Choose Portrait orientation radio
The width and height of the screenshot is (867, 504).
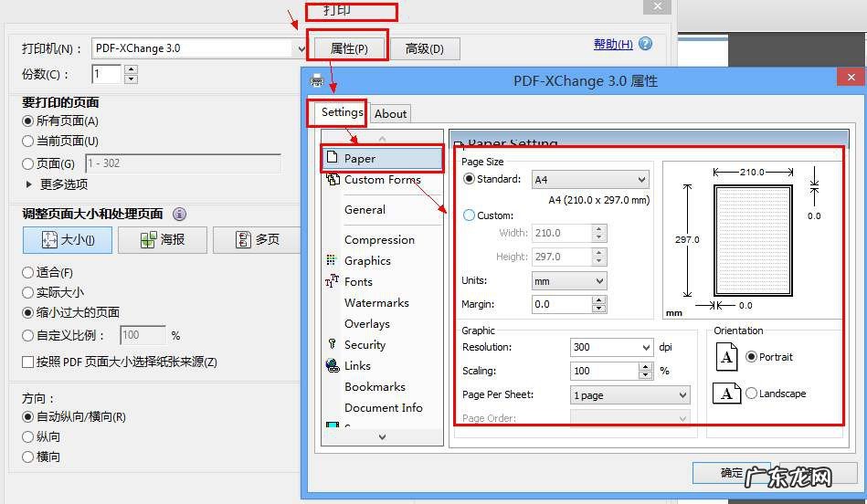(751, 356)
